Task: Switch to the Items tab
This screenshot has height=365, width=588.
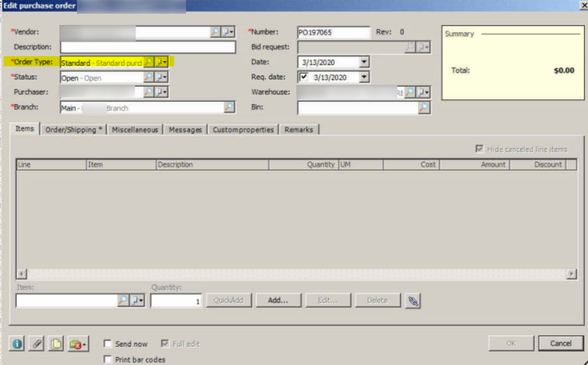Action: 25,129
